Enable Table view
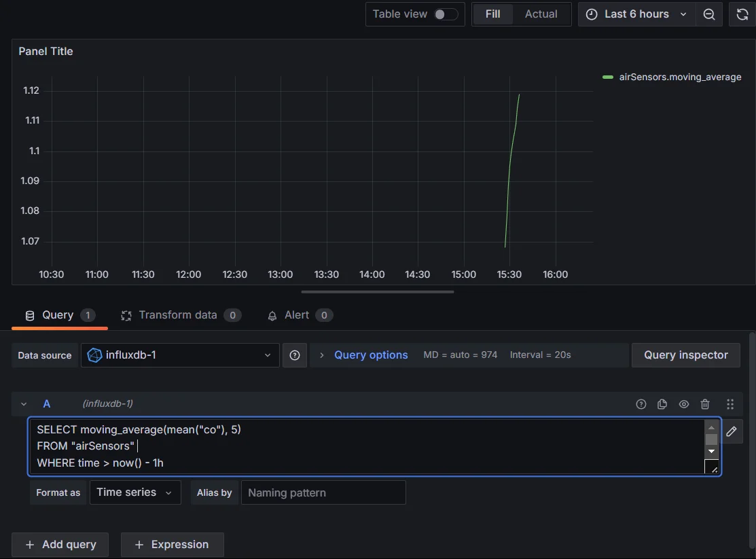This screenshot has width=756, height=559. (x=446, y=13)
